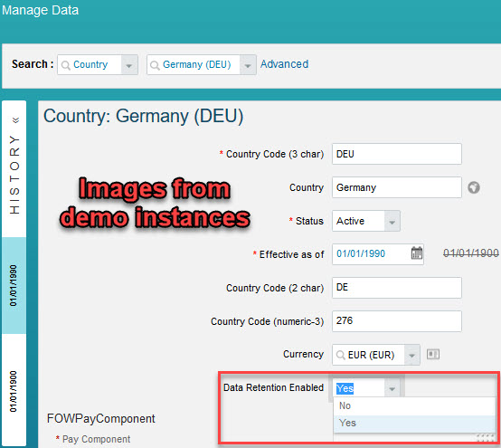
Task: Click the magnifier icon in Germany (DEU) search box
Action: coord(155,65)
